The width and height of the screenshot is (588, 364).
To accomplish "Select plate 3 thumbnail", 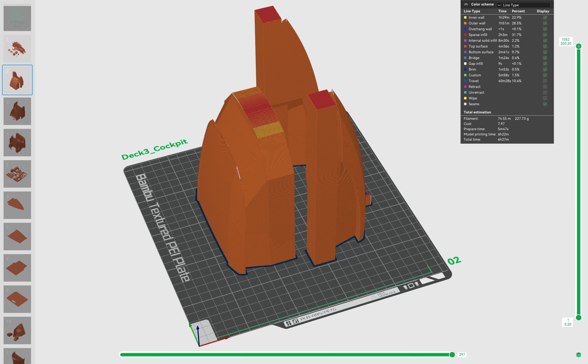I will coord(17,111).
